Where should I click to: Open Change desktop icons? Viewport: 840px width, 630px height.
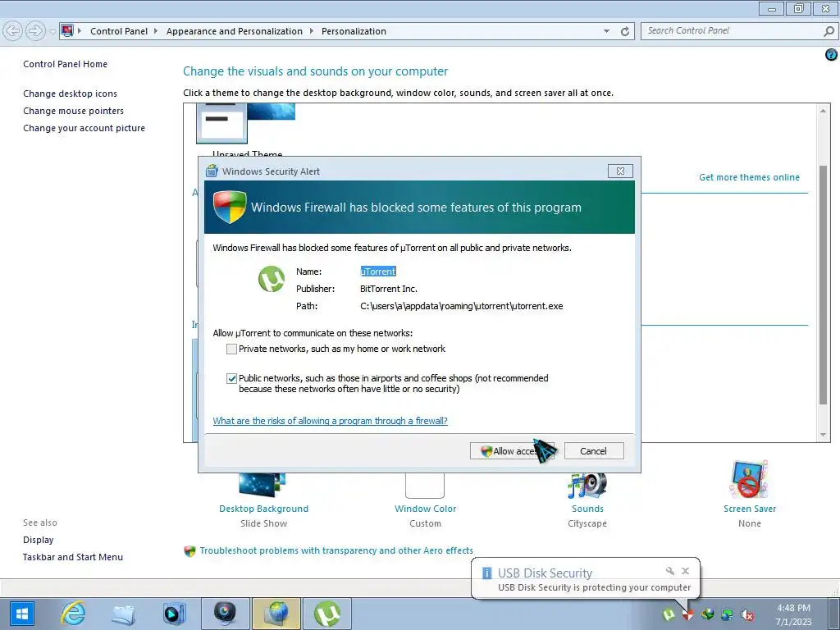click(71, 94)
